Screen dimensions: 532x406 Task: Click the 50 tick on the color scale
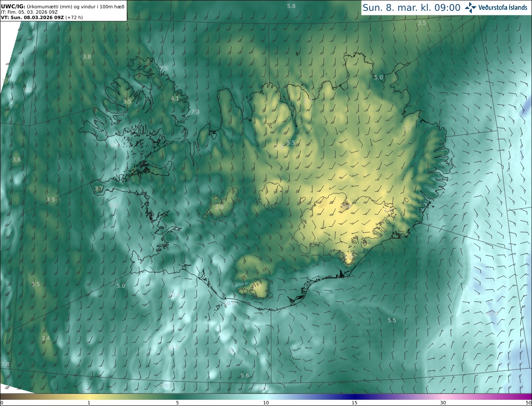(x=528, y=403)
